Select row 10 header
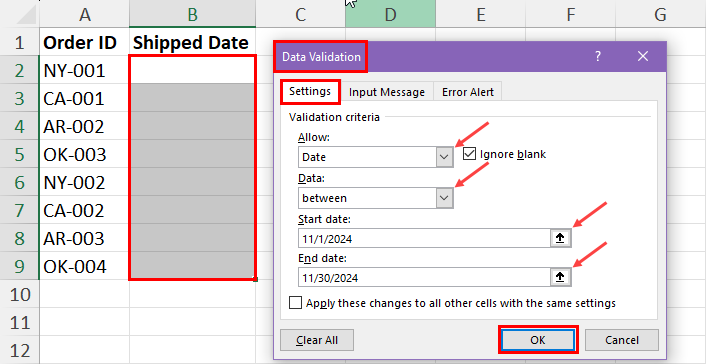The height and width of the screenshot is (364, 706). [19, 294]
